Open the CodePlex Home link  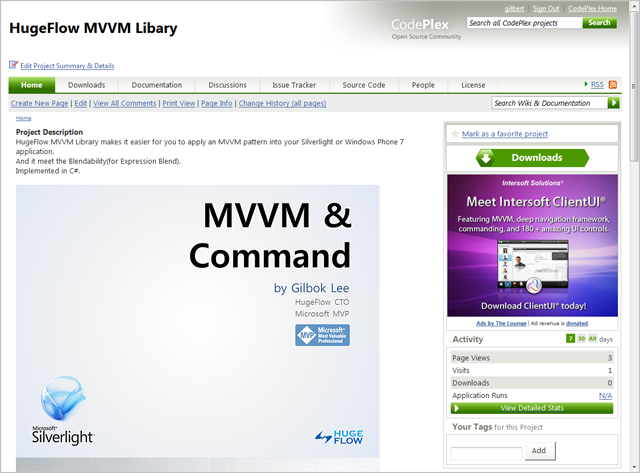[592, 9]
